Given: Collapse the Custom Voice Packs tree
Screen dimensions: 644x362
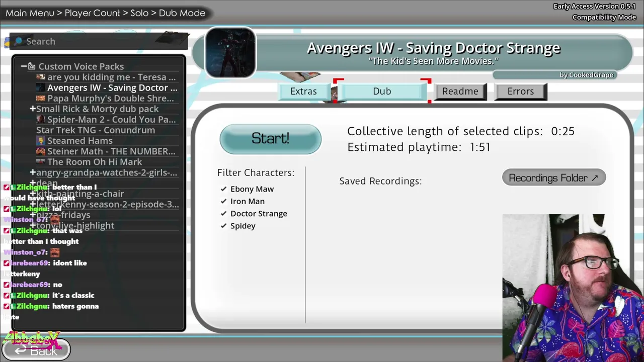Looking at the screenshot, I should coord(24,66).
